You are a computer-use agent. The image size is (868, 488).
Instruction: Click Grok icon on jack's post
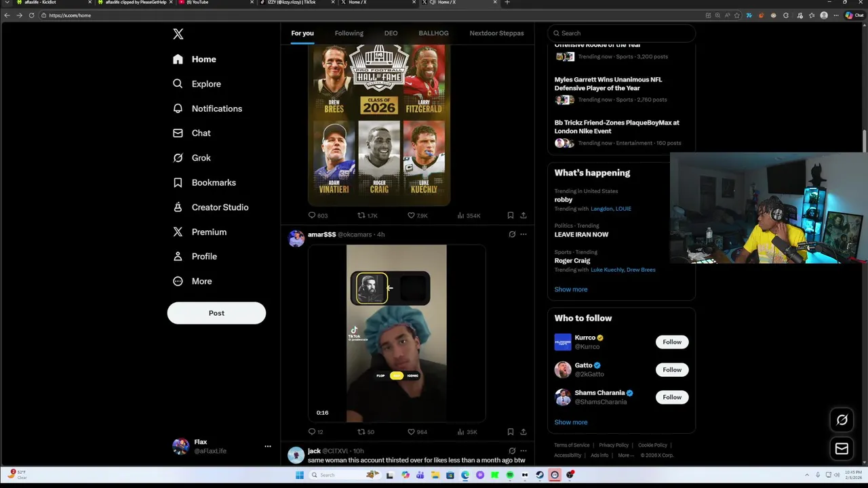(512, 451)
